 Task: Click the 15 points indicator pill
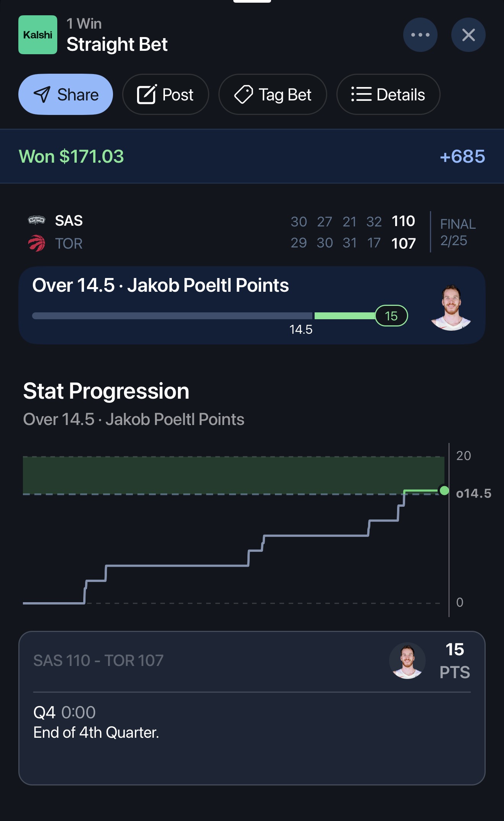[392, 316]
